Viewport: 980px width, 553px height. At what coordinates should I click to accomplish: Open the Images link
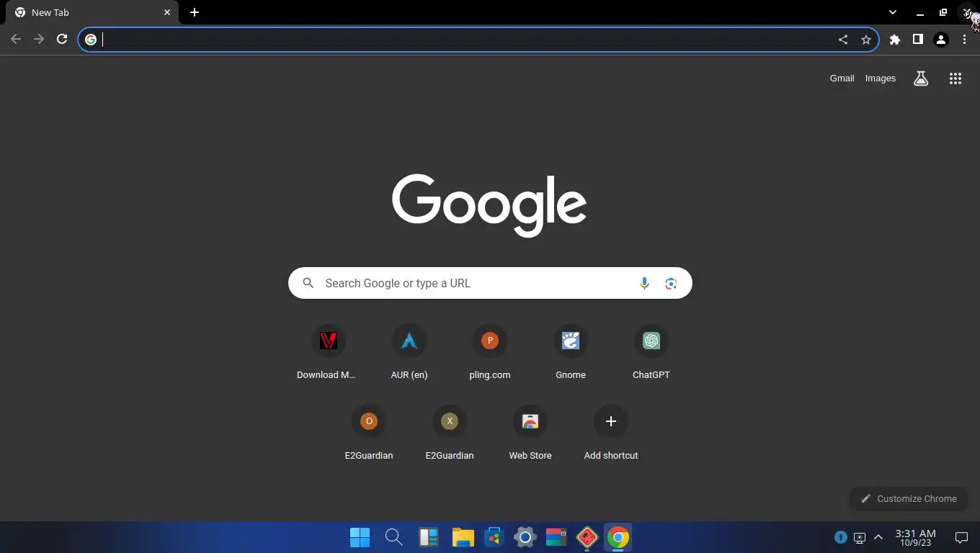tap(881, 78)
